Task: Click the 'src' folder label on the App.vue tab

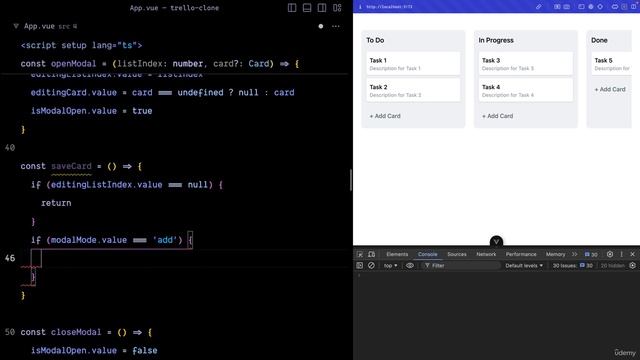Action: coord(64,27)
